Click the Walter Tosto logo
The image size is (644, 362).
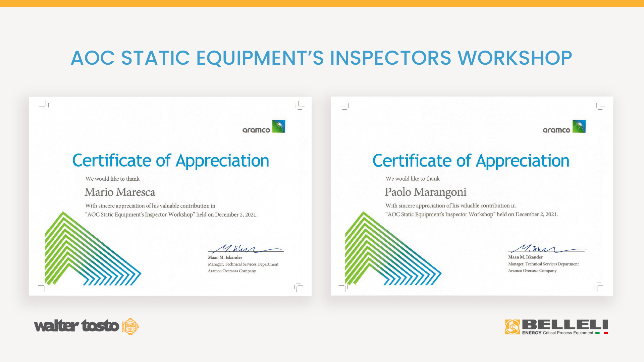86,326
